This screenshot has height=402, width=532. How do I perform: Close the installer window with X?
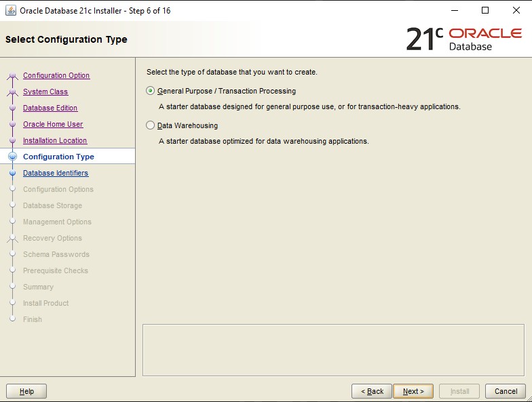click(516, 11)
